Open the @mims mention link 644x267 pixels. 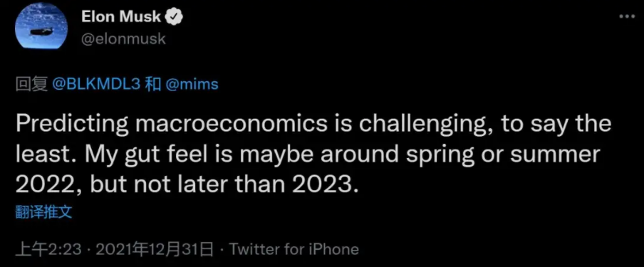[191, 84]
